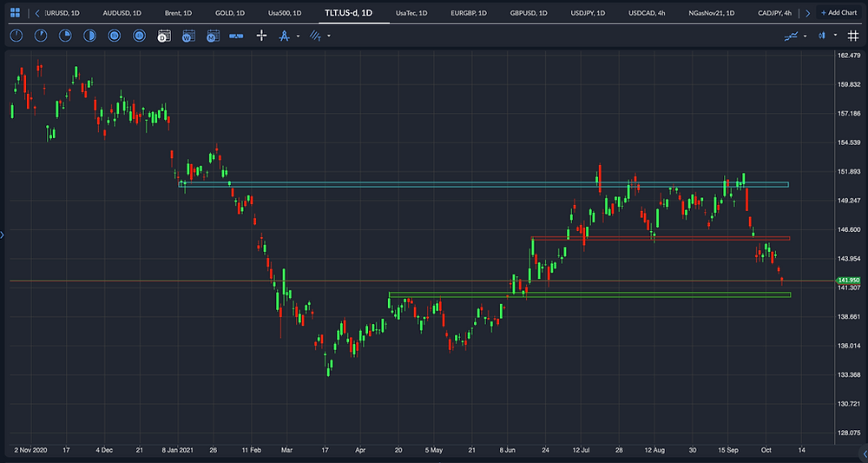Select the 1-minute timeframe clock icon
This screenshot has width=868, height=463.
(16, 36)
